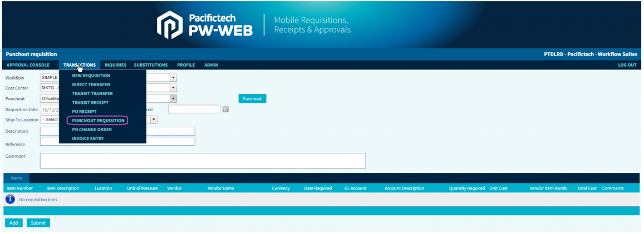Click the Item Number column header
Screen dimensions: 644x234
point(19,188)
